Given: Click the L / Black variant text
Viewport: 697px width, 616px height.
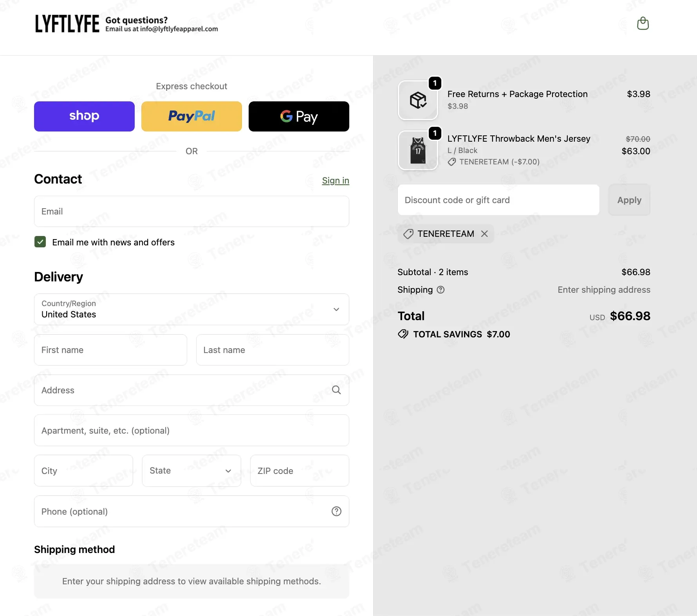Looking at the screenshot, I should pos(462,150).
